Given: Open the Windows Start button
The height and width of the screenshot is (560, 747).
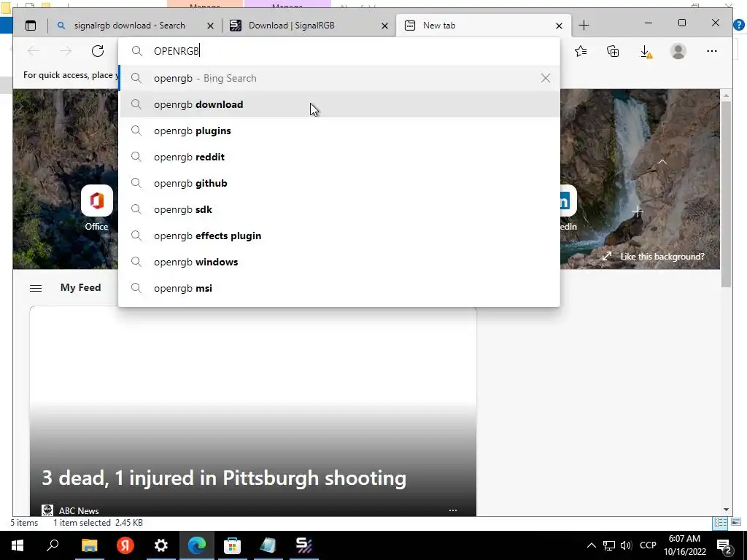Looking at the screenshot, I should point(18,545).
